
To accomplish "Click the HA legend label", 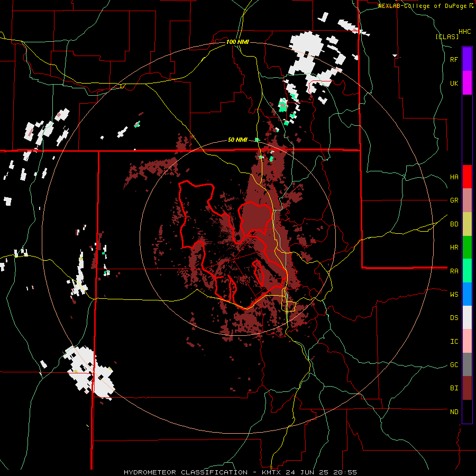I will [x=454, y=177].
